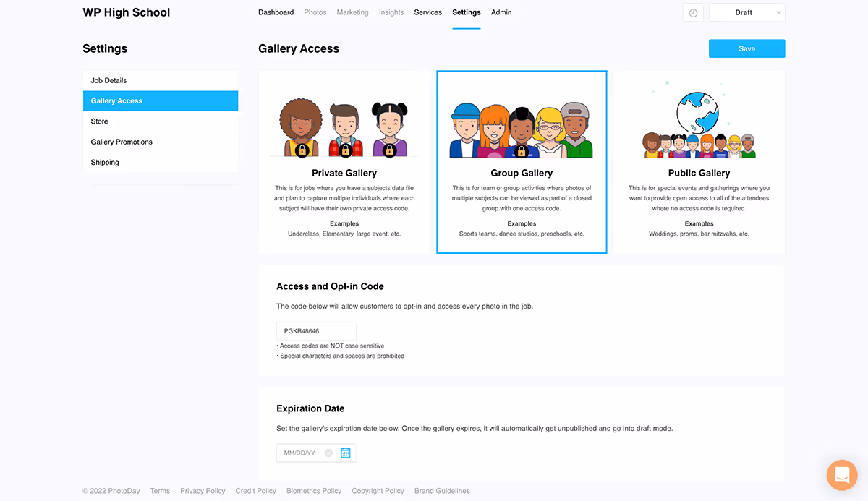Open the Copyright Policy footer link
The width and height of the screenshot is (868, 501).
click(378, 491)
